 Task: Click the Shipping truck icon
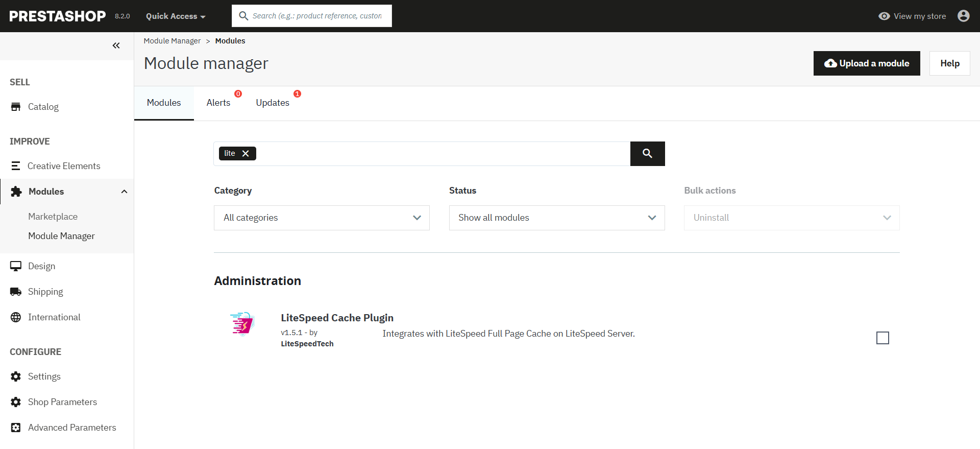[x=16, y=292]
